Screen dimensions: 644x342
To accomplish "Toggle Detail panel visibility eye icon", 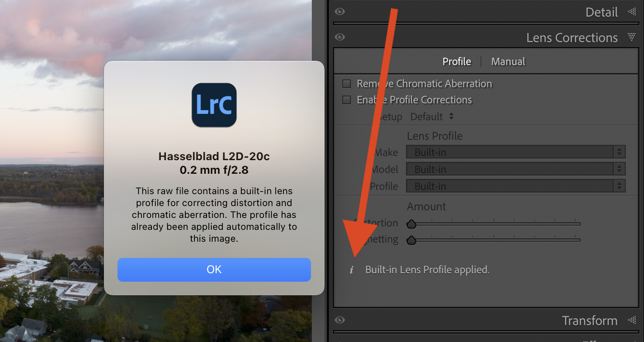I will tap(340, 12).
